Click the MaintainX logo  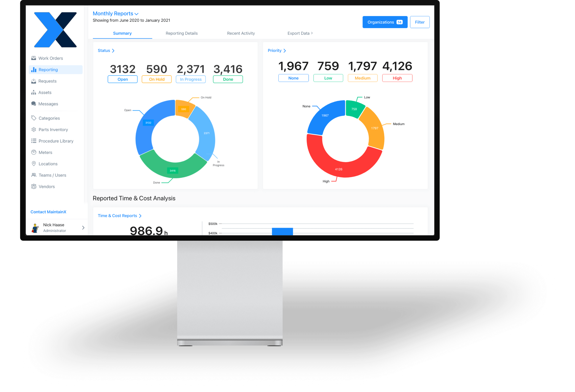coord(55,30)
